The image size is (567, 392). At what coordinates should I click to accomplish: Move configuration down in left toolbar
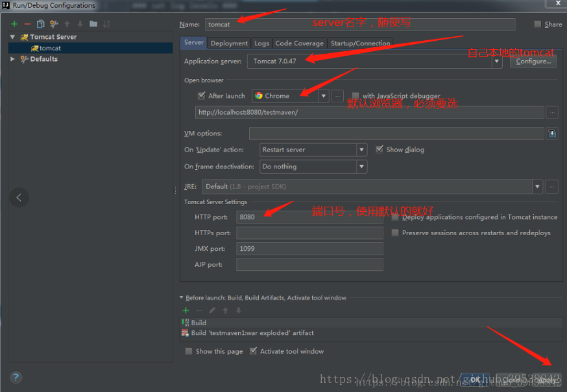point(80,24)
